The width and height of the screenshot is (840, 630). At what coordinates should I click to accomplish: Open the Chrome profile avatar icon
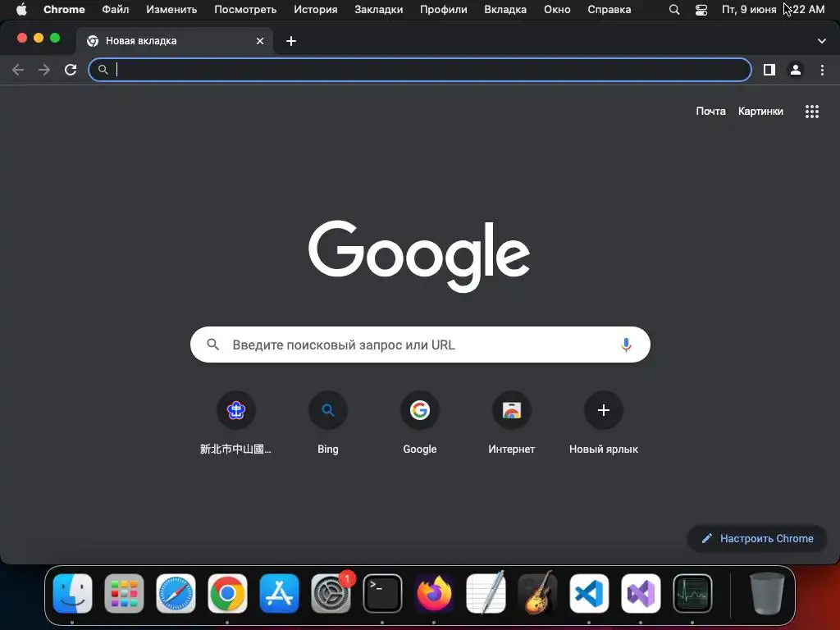point(796,70)
